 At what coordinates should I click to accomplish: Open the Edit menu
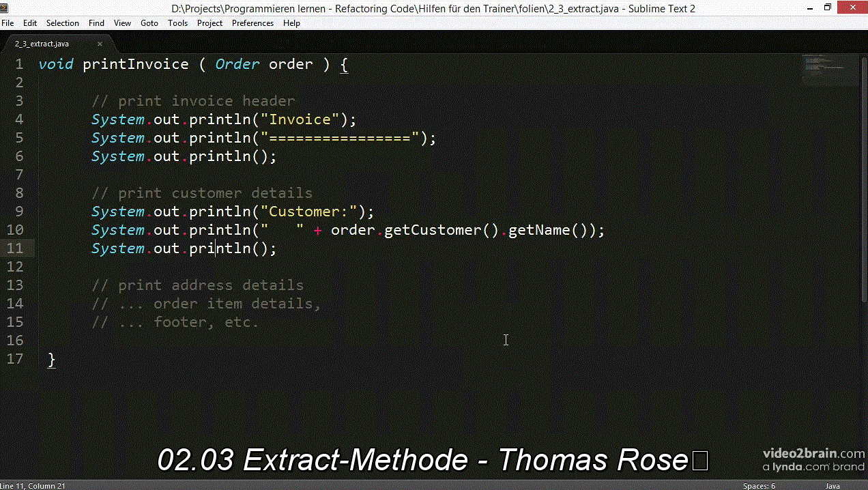click(30, 23)
